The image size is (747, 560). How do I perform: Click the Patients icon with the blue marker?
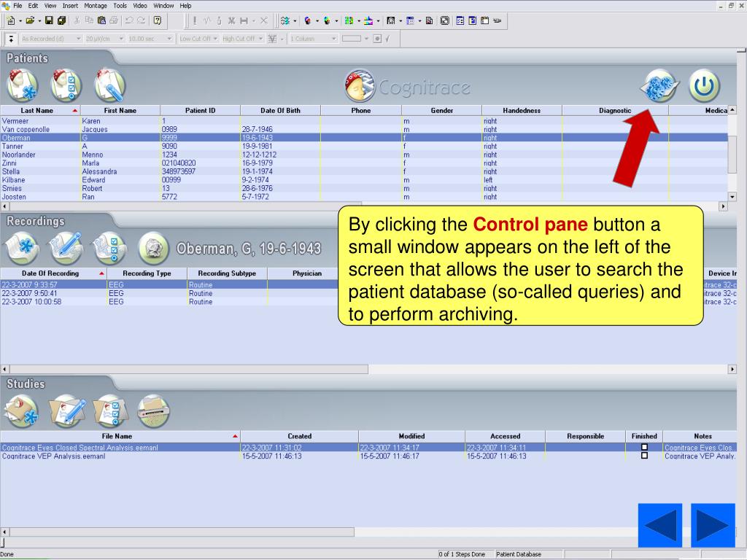(109, 86)
